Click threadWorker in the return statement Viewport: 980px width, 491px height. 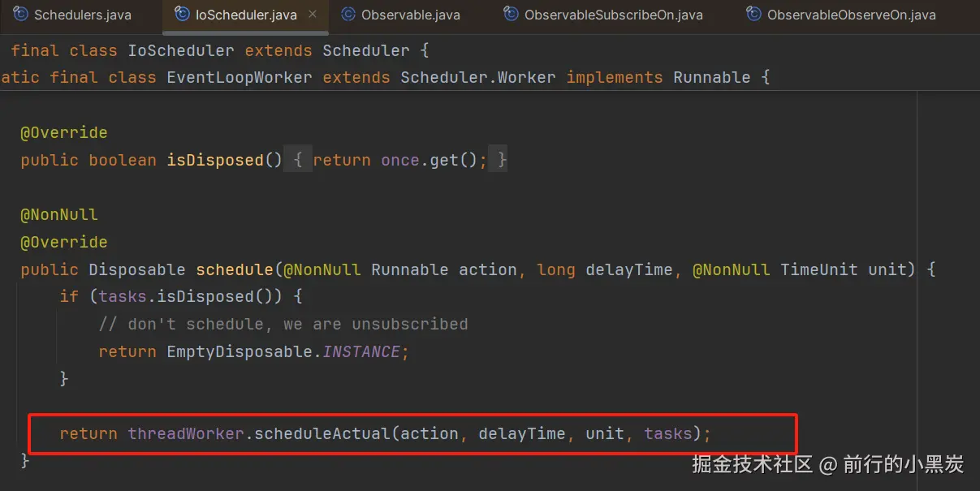(x=186, y=433)
